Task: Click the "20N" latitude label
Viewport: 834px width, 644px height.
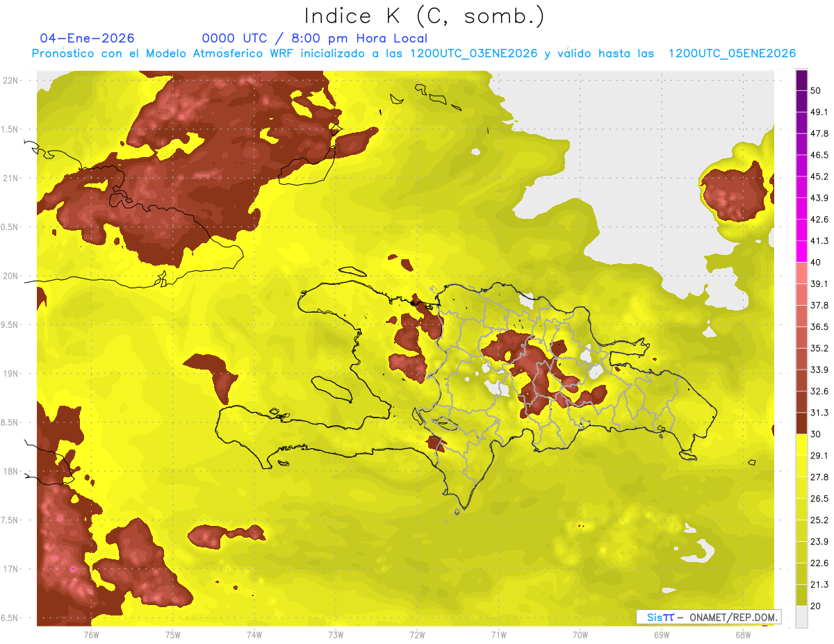Action: coord(10,276)
